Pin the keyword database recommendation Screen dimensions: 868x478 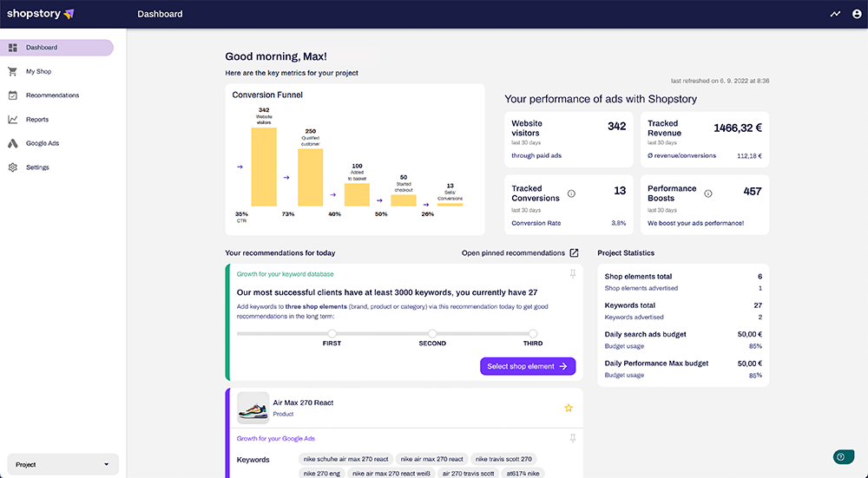573,274
